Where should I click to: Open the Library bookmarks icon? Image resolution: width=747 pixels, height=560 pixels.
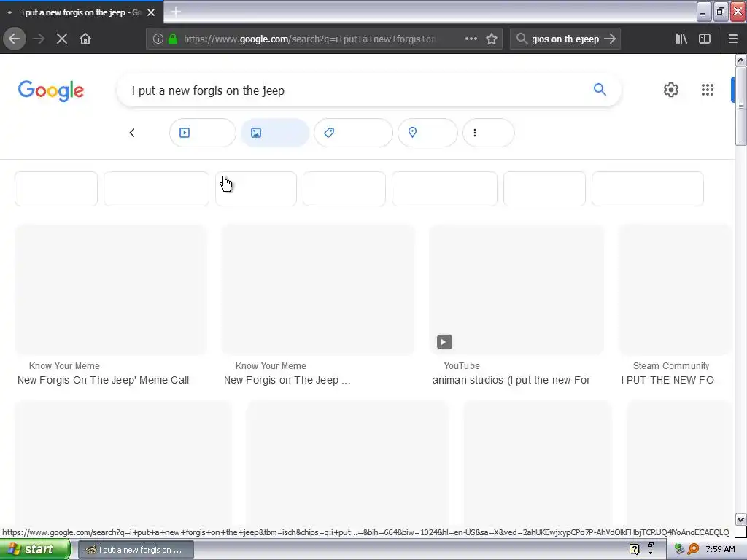point(681,39)
